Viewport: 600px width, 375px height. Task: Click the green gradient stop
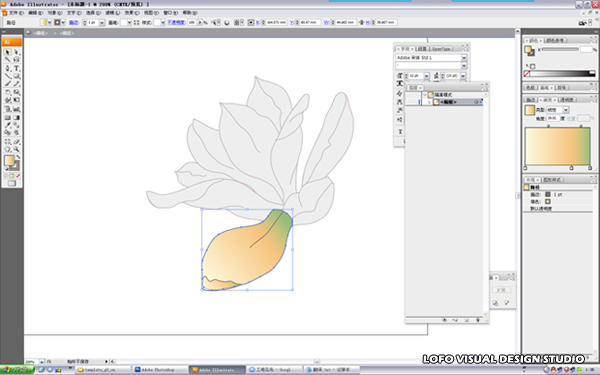590,168
